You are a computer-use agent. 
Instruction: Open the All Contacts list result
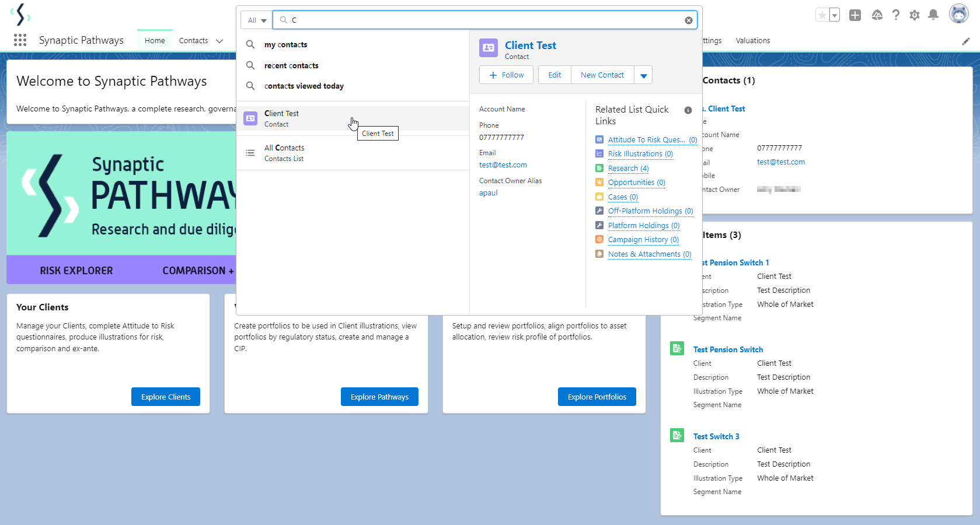(x=353, y=153)
